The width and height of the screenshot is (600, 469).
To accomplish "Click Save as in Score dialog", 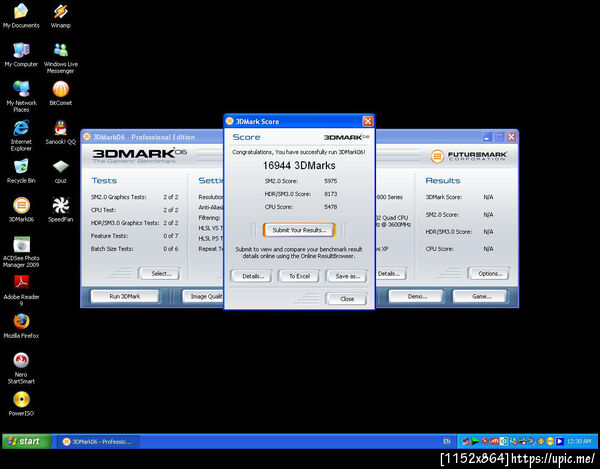I will coord(347,276).
